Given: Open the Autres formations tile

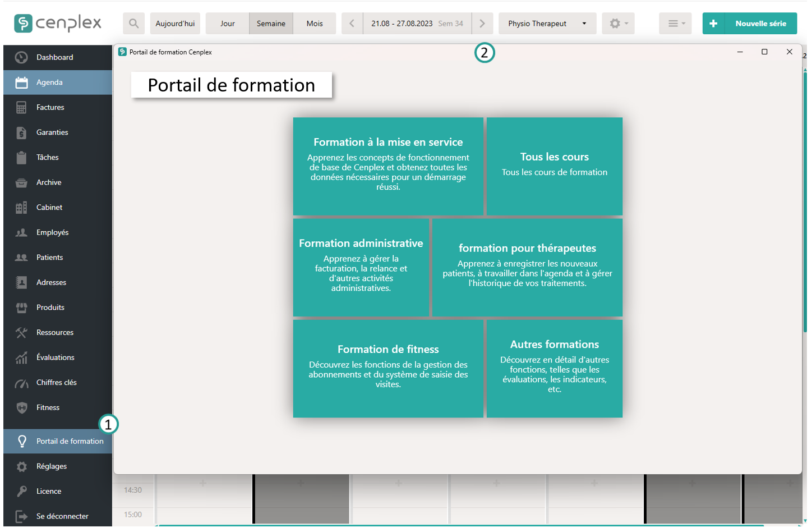Looking at the screenshot, I should (x=555, y=368).
